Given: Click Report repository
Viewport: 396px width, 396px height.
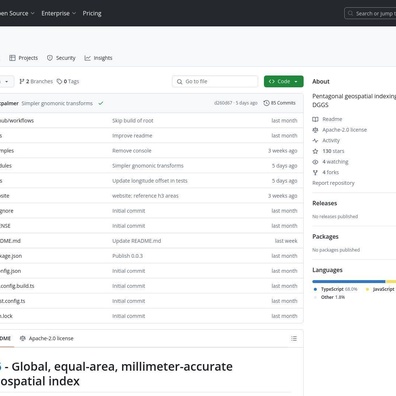Looking at the screenshot, I should [x=333, y=183].
